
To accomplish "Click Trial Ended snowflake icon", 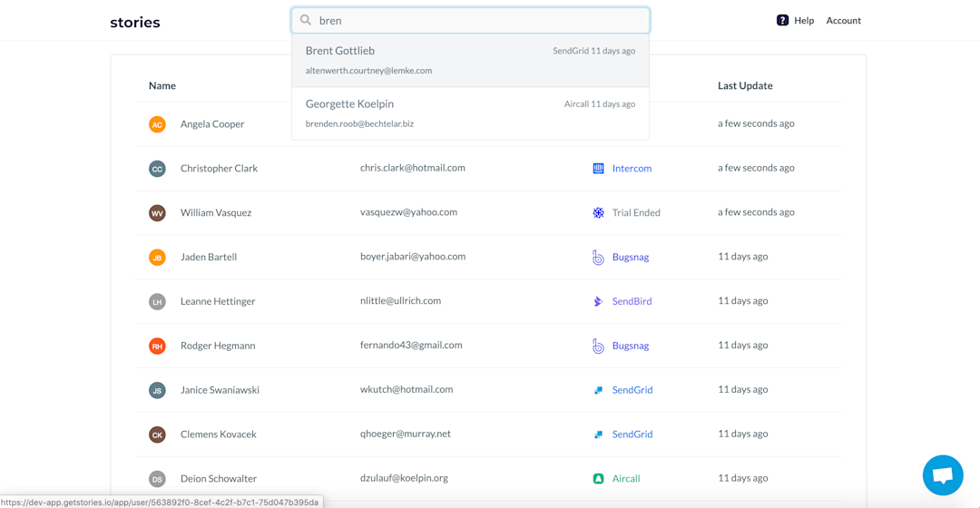I will coord(598,212).
